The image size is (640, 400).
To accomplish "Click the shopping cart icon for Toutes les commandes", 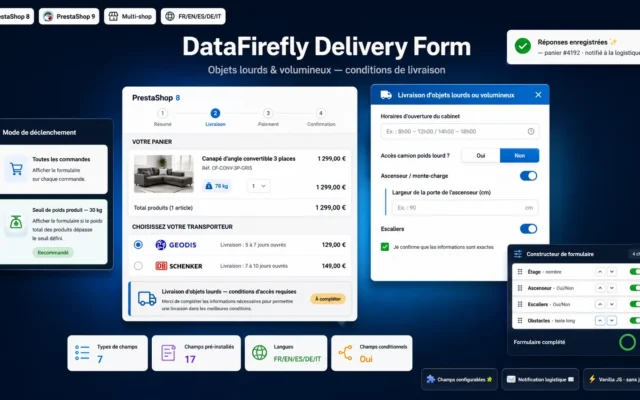I will tap(16, 169).
